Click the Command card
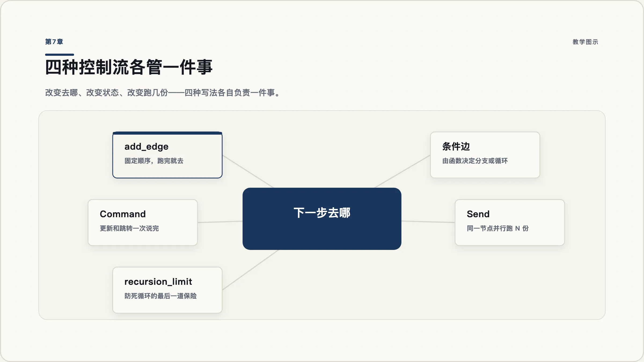The height and width of the screenshot is (362, 644). [143, 222]
